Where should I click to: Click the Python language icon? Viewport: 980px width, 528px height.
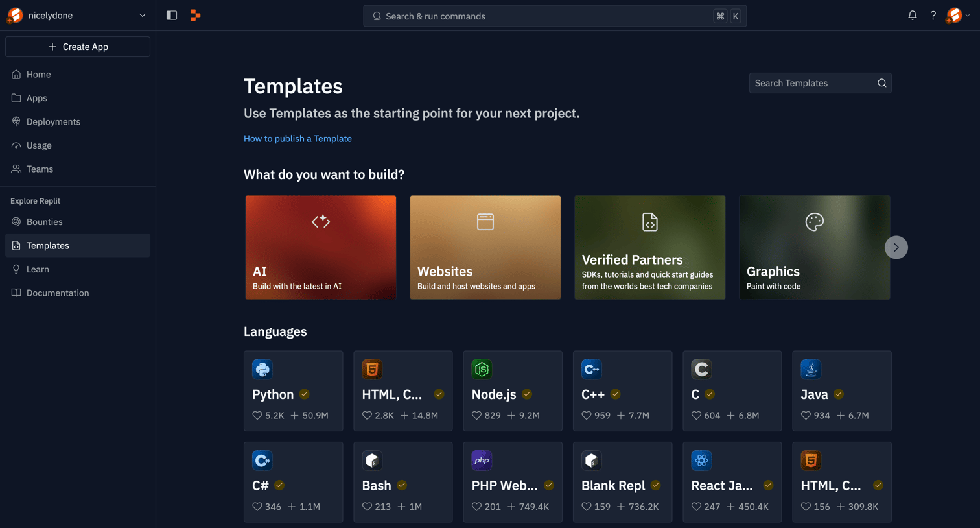262,369
